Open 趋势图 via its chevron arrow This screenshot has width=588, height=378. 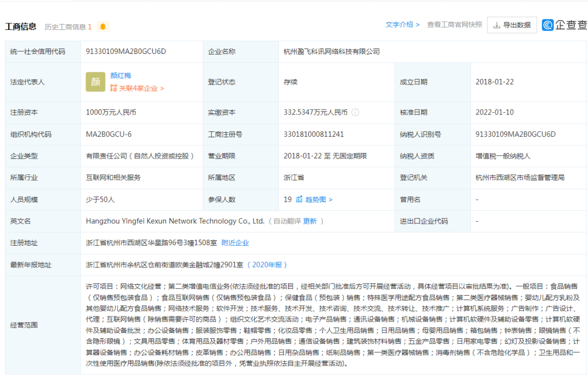[x=331, y=199]
